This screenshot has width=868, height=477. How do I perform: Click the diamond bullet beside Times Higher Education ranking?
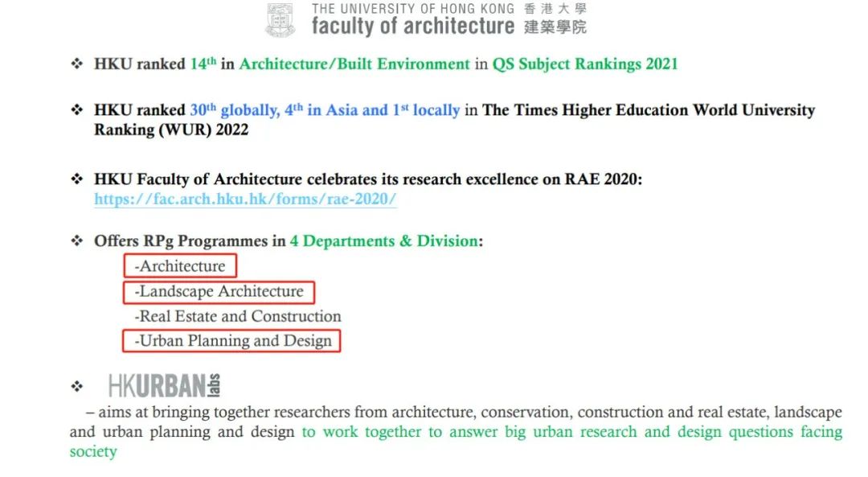point(76,110)
